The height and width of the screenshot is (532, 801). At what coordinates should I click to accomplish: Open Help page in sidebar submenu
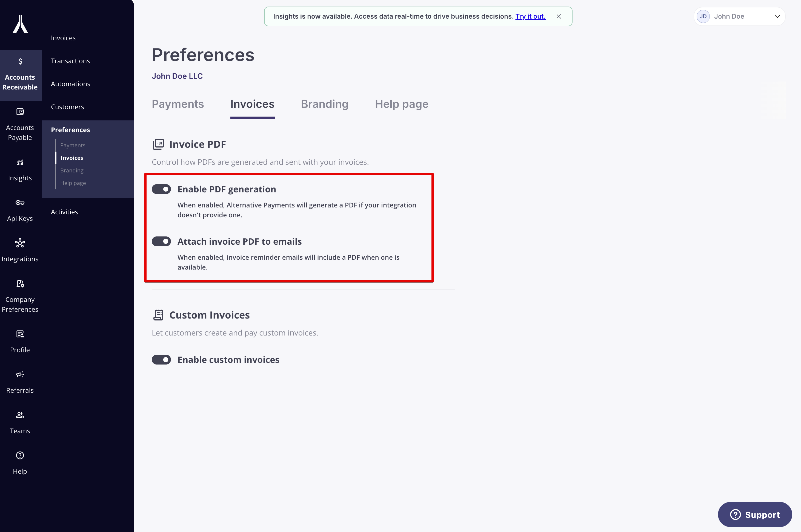click(x=73, y=183)
